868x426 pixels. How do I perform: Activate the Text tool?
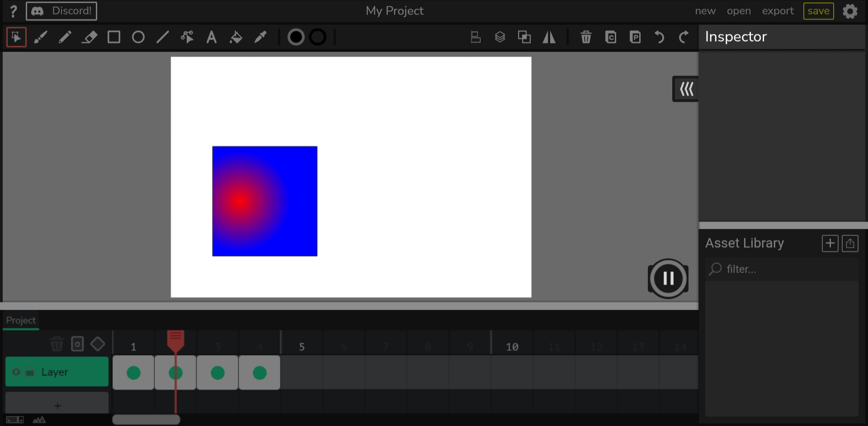click(x=211, y=37)
